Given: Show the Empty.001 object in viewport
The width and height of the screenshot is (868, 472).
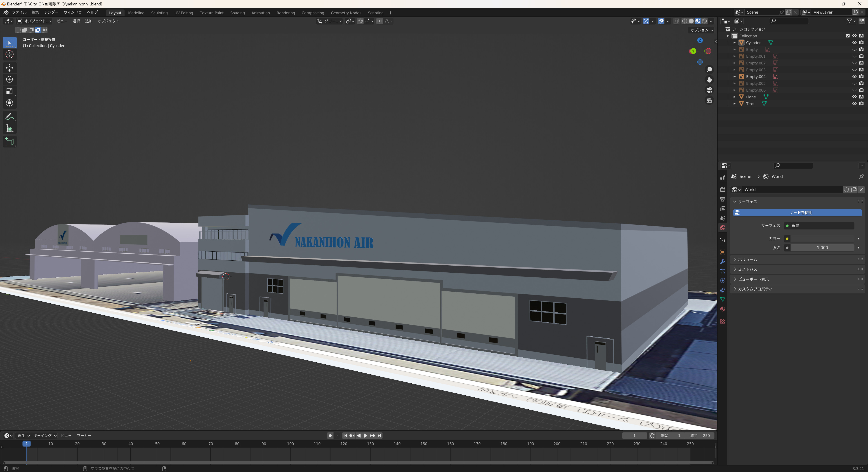Looking at the screenshot, I should (854, 56).
